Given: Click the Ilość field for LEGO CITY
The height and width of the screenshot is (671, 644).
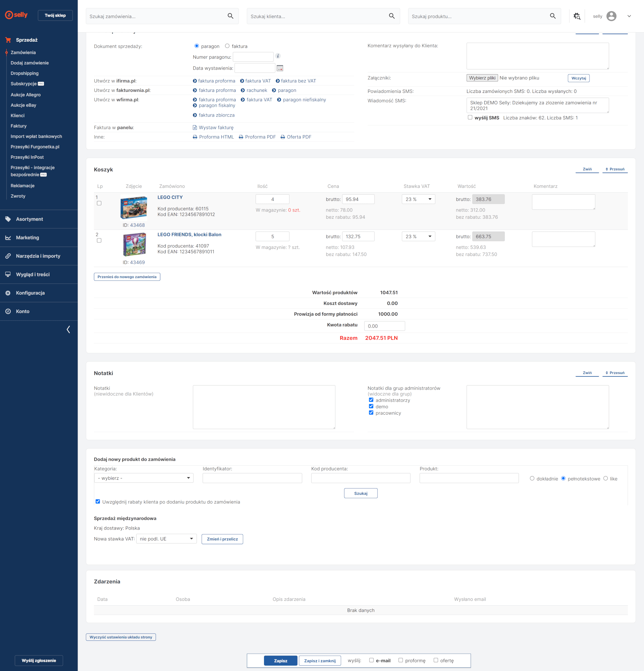Looking at the screenshot, I should tap(273, 199).
